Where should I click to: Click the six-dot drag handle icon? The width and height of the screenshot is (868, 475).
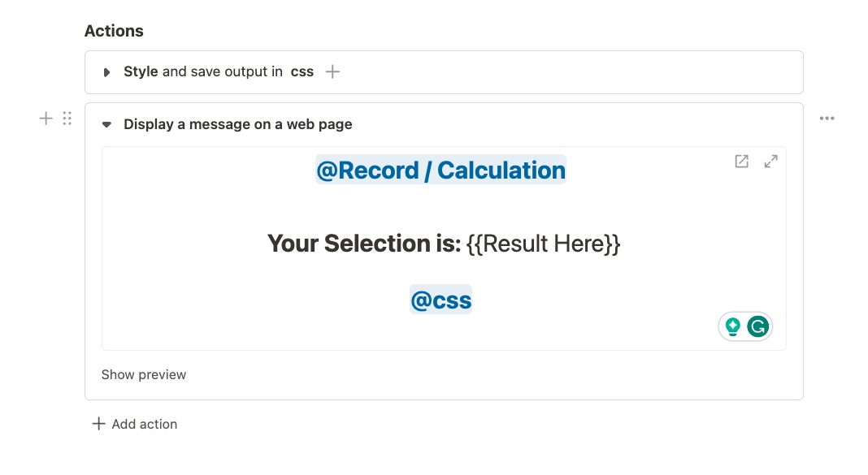pyautogui.click(x=67, y=119)
